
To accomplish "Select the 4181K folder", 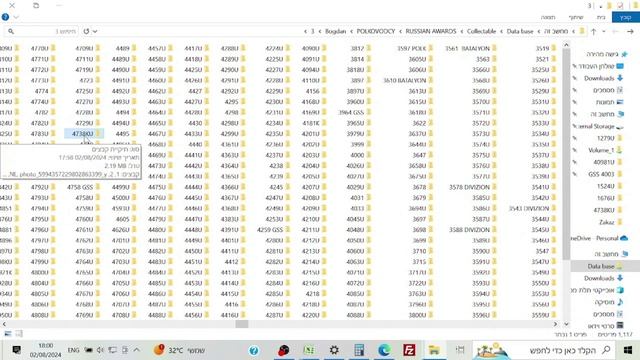I will (x=314, y=123).
